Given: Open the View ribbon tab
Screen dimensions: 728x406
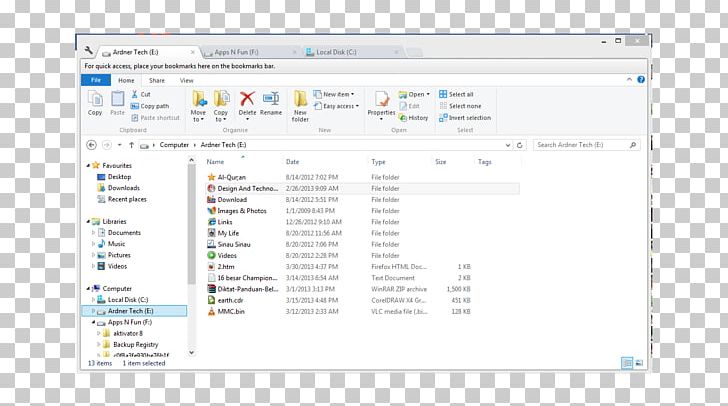Looking at the screenshot, I should tap(186, 80).
